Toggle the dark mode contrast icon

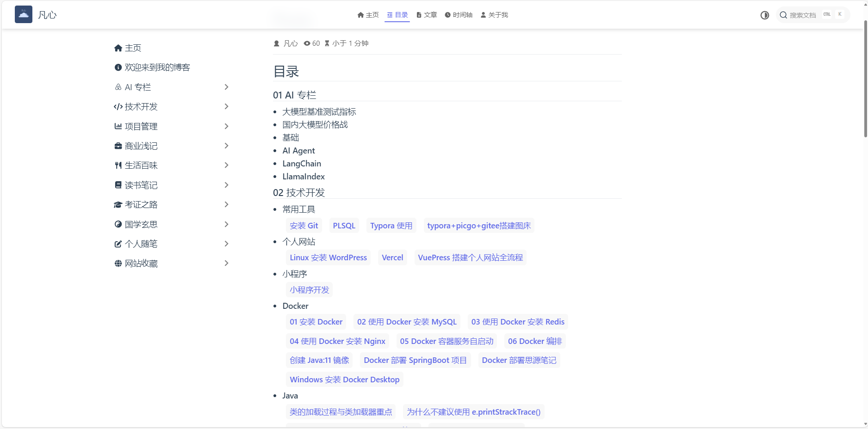click(764, 15)
